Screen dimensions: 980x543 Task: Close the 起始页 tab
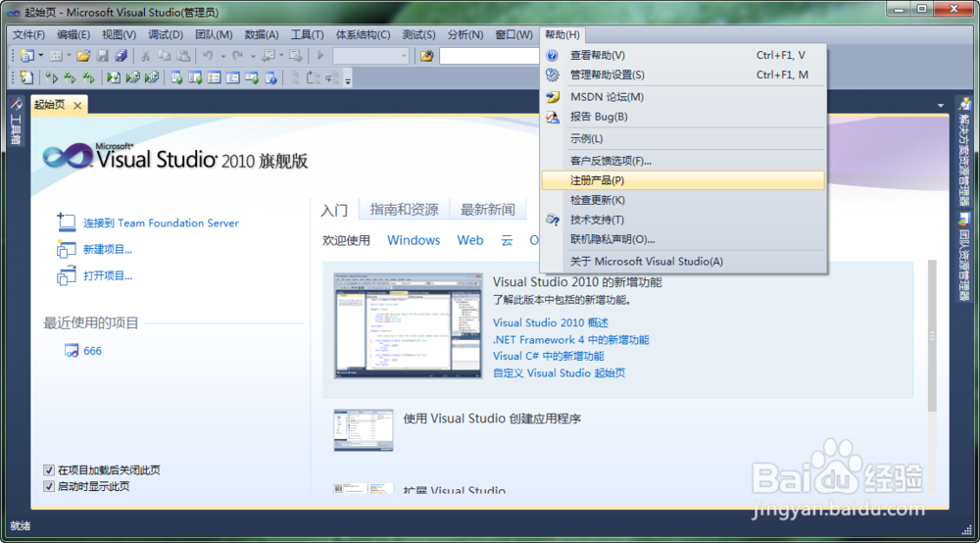coord(77,106)
